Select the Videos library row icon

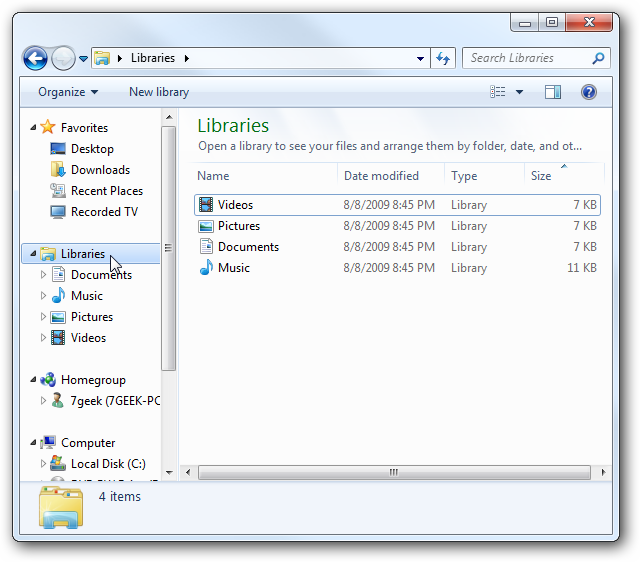206,204
